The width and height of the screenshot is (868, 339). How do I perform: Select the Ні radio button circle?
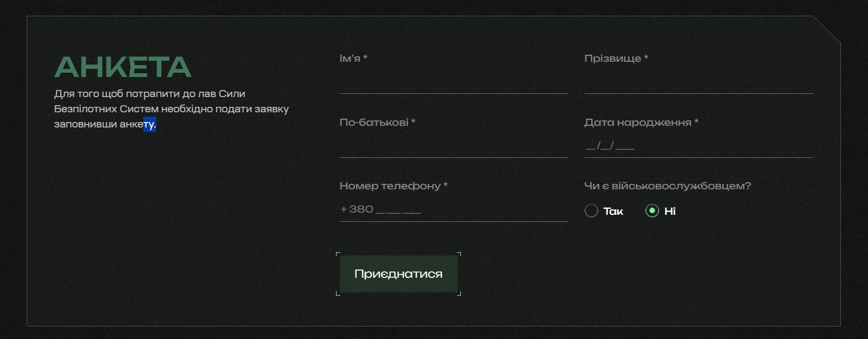(x=652, y=211)
